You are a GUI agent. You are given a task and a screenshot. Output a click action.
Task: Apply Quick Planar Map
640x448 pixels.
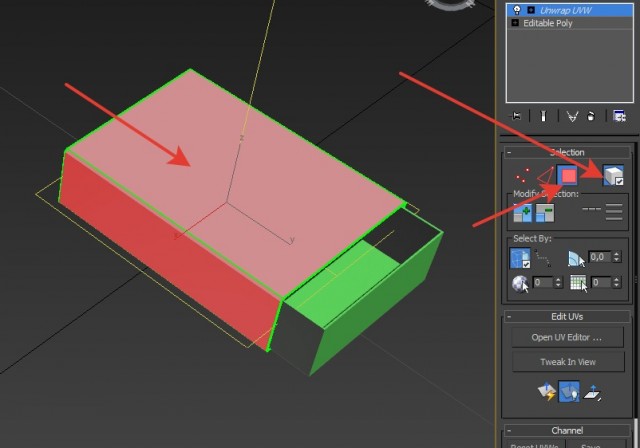coord(547,392)
